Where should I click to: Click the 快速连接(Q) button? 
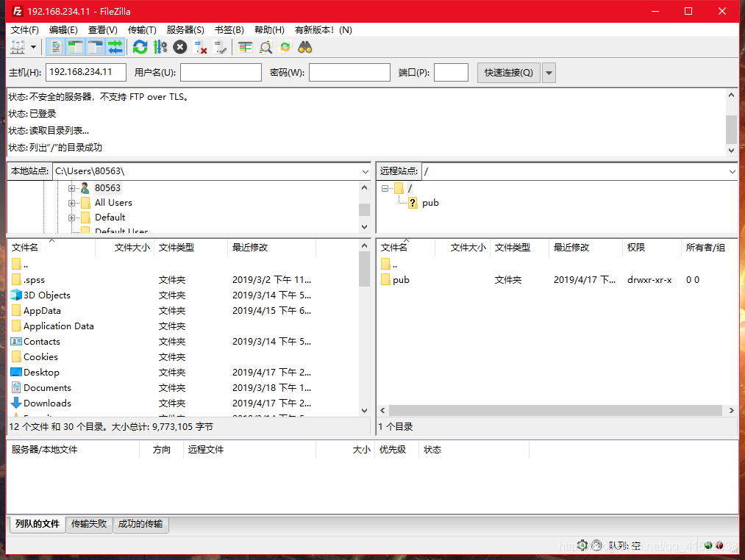508,73
